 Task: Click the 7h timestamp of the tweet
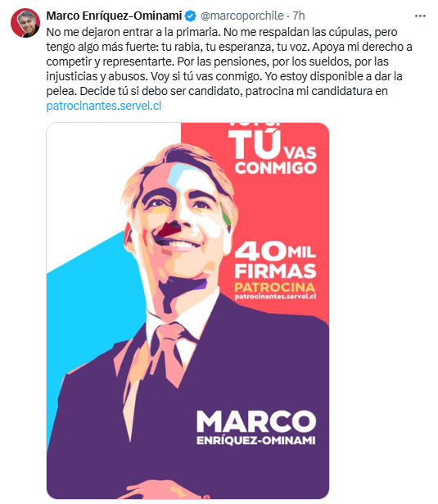coord(299,16)
